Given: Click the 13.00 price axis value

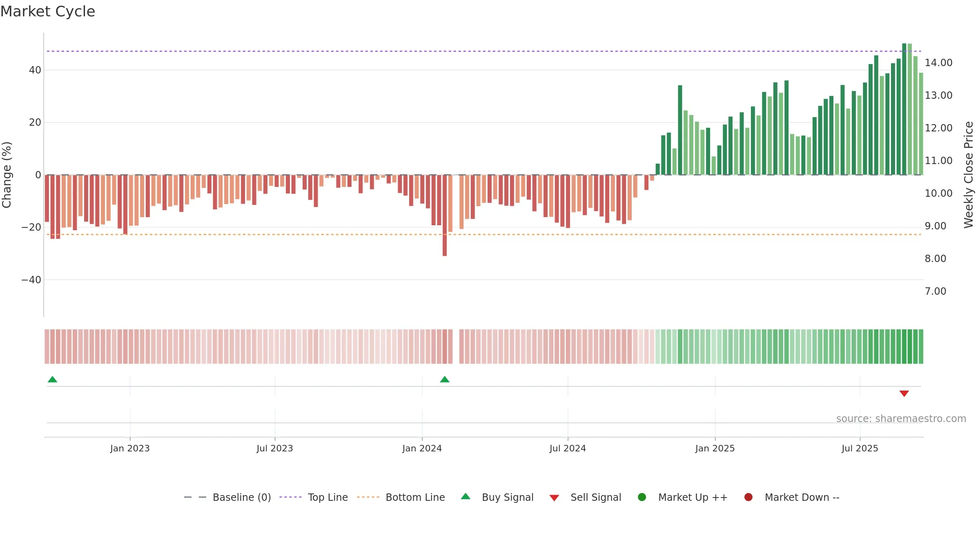Looking at the screenshot, I should (x=938, y=95).
